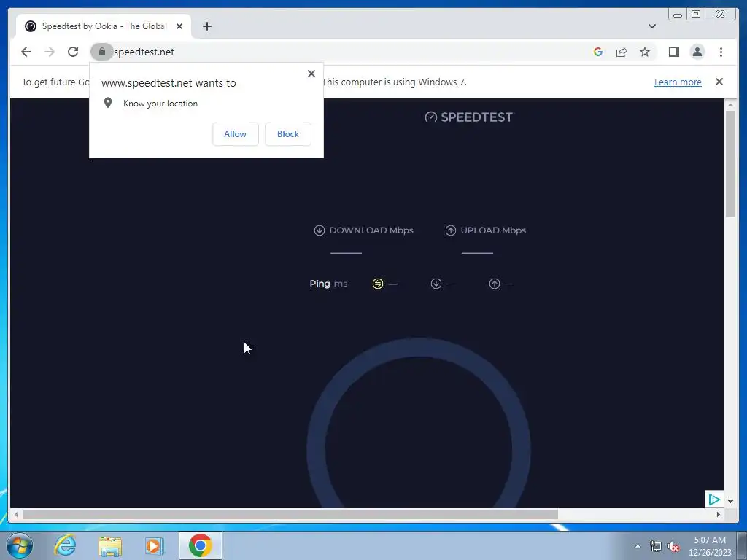Viewport: 747px width, 560px height.
Task: Click the Google icon in address bar
Action: coord(598,52)
